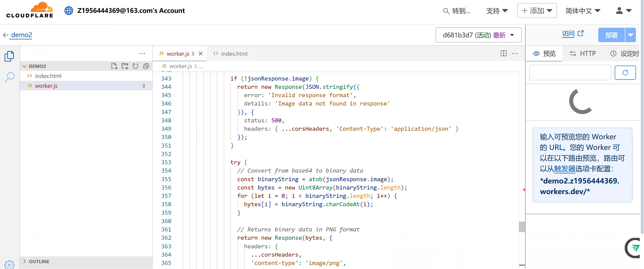Click the preview reload button
The image size is (644, 269).
[625, 73]
